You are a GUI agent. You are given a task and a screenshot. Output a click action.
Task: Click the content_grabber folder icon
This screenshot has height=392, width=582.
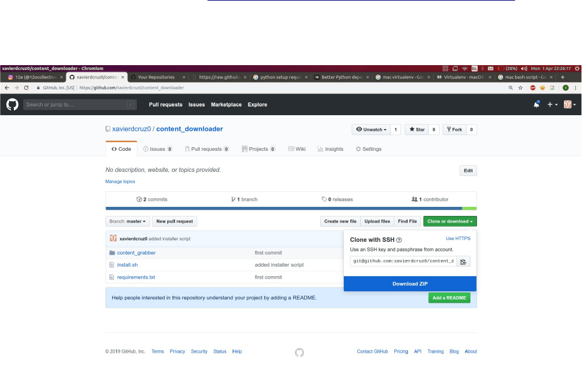(112, 253)
